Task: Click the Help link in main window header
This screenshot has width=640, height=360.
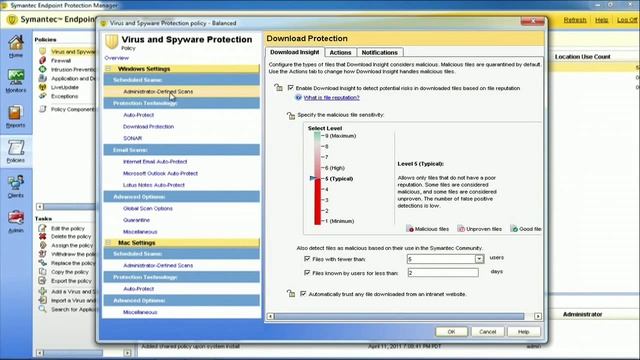Action: pos(601,20)
